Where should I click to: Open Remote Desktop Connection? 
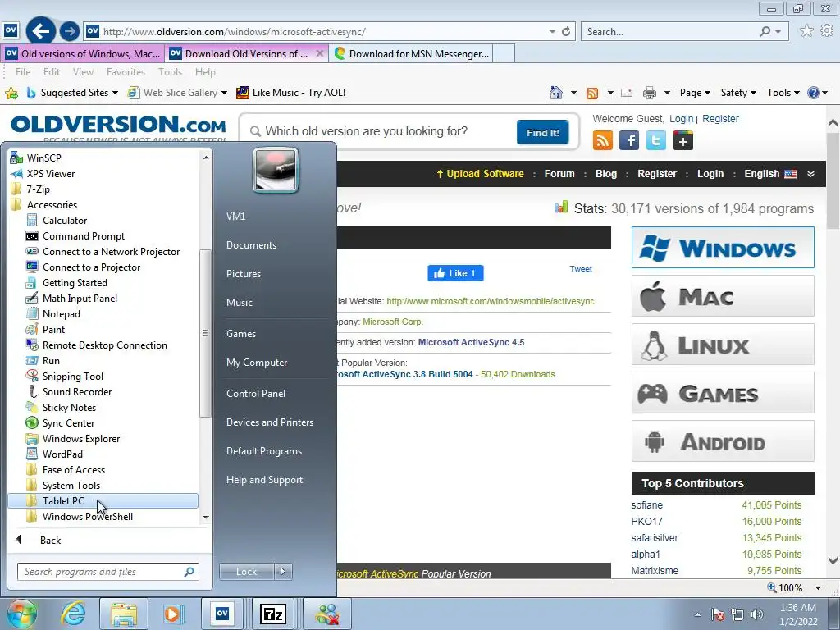coord(104,345)
